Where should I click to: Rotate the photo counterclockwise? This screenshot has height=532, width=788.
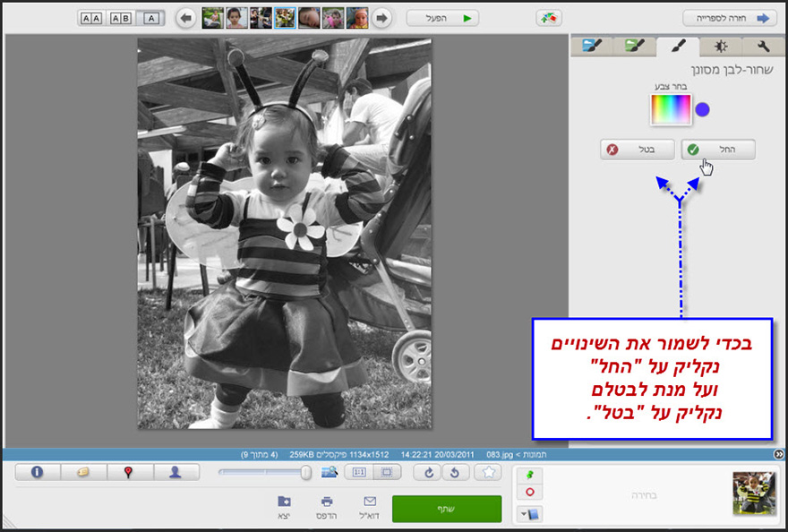(x=455, y=473)
